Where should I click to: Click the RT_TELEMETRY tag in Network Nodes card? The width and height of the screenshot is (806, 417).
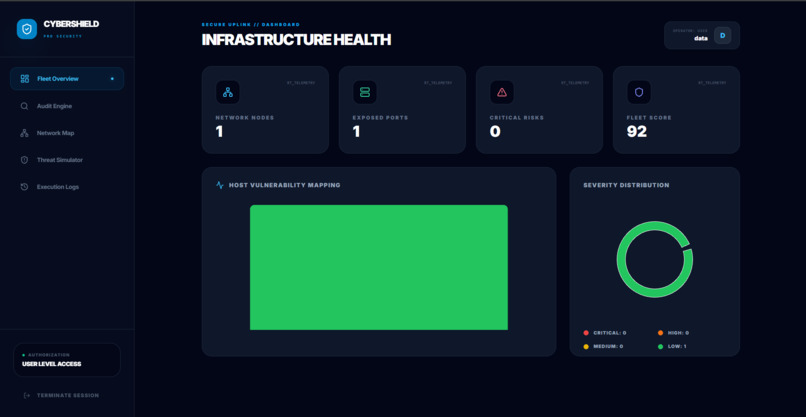pos(301,83)
